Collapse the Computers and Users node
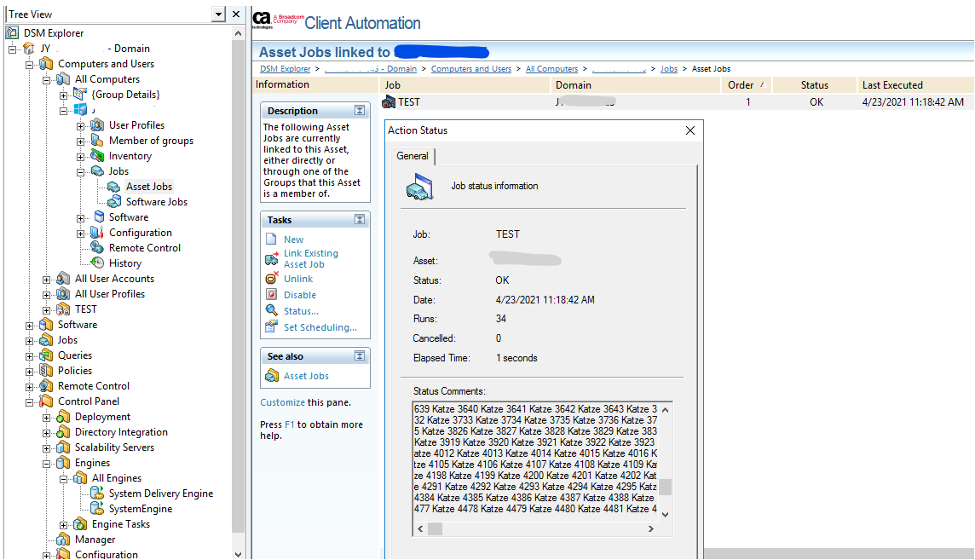 [x=29, y=64]
